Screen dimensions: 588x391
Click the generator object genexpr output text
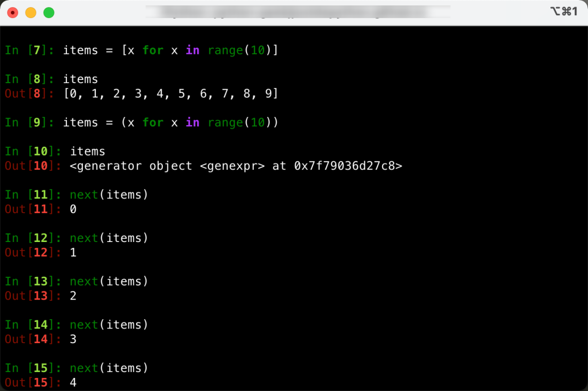(x=236, y=166)
